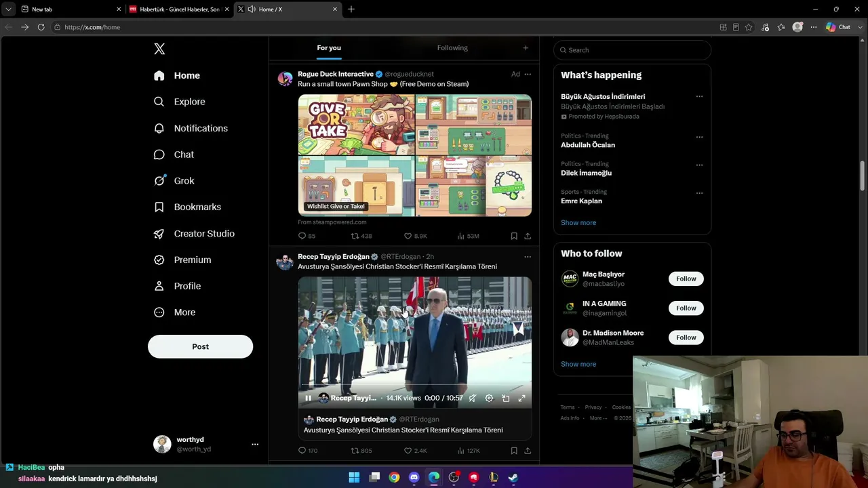Open Copilot Chat in the browser toolbar
The height and width of the screenshot is (488, 868).
point(838,27)
